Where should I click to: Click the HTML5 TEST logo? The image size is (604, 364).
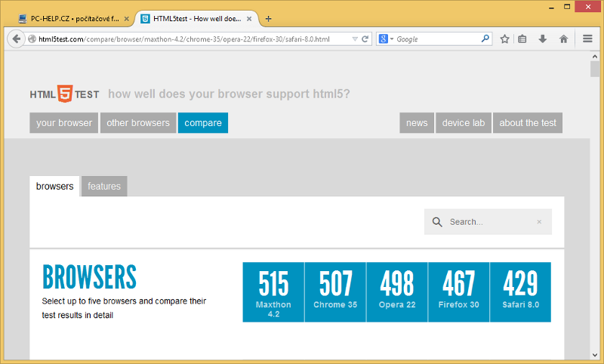pos(64,94)
